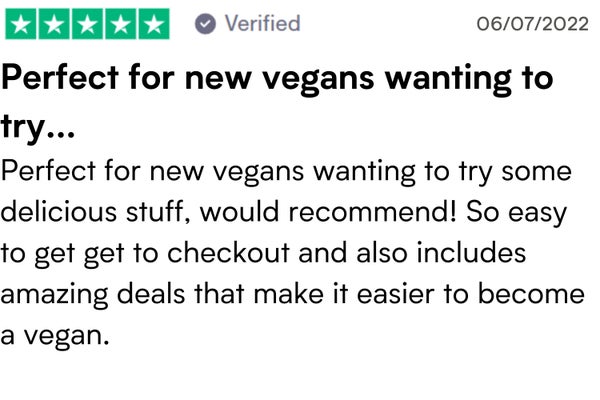Open the review title 'Perfect for new vegans wanting to'
The width and height of the screenshot is (600, 400).
coord(277,79)
